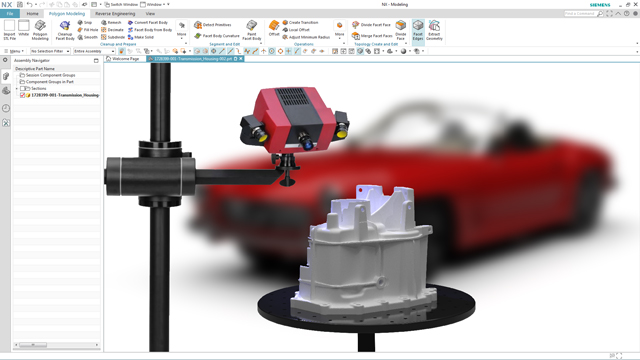Uncheck the Transmission_Housing component checkbox
The width and height of the screenshot is (640, 360).
coord(22,95)
